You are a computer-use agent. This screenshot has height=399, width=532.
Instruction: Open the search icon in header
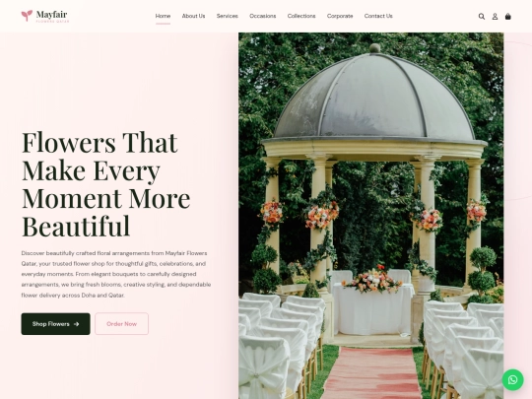point(482,17)
